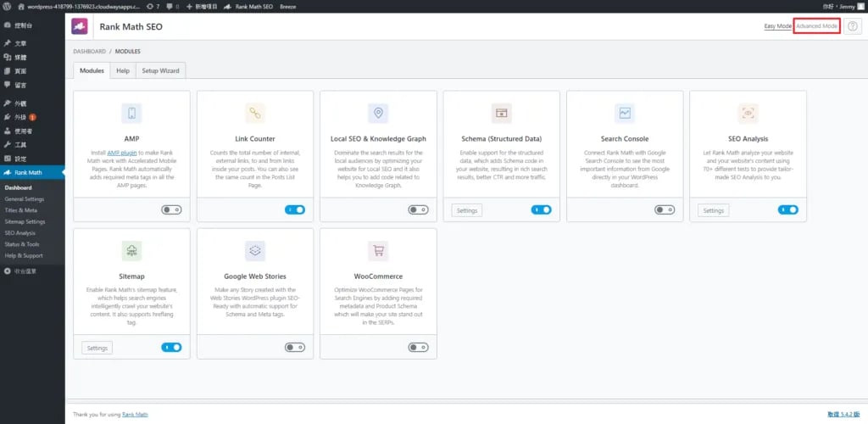
Task: Enable the WooCommerce module switch
Action: [x=418, y=347]
